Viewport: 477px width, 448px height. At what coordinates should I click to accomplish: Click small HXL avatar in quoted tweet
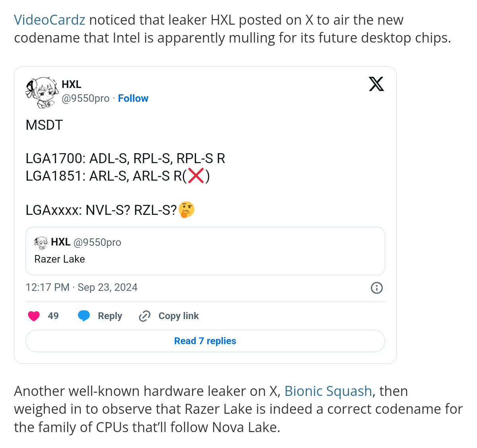tap(41, 242)
